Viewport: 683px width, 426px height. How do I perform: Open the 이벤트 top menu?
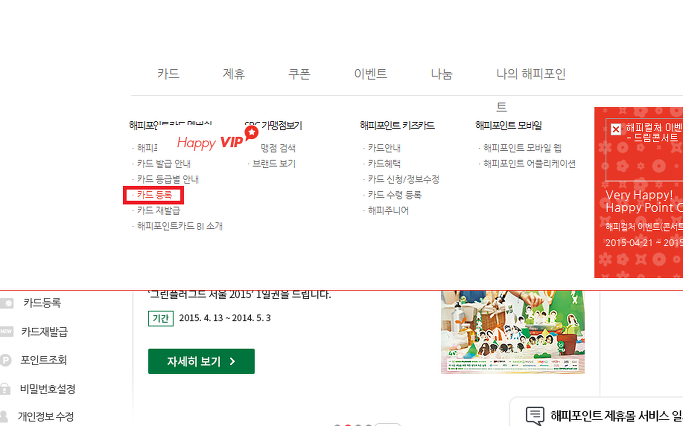(x=370, y=74)
